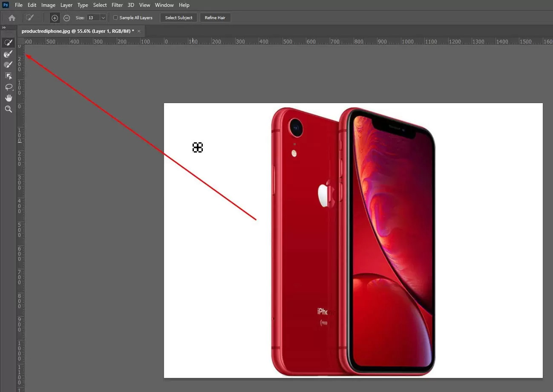This screenshot has width=553, height=392.
Task: Click the Refine Hair button
Action: [215, 18]
